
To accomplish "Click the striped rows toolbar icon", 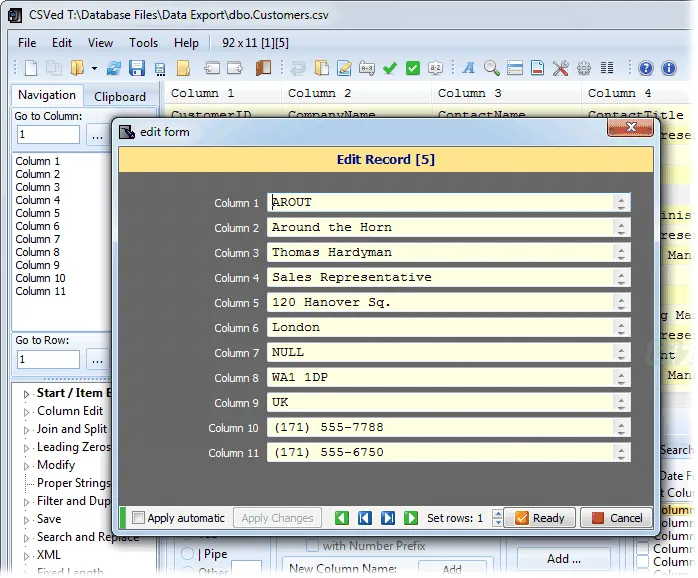I will [515, 68].
